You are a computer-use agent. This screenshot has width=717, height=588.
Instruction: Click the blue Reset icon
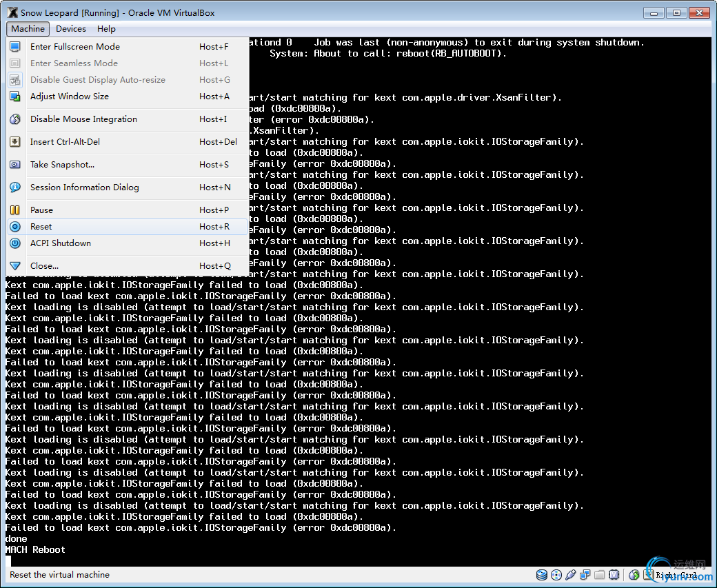point(15,227)
